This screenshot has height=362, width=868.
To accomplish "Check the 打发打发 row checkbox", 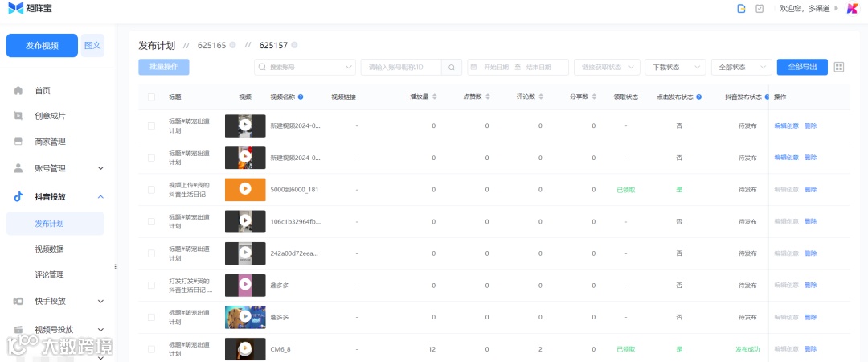I will 152,286.
